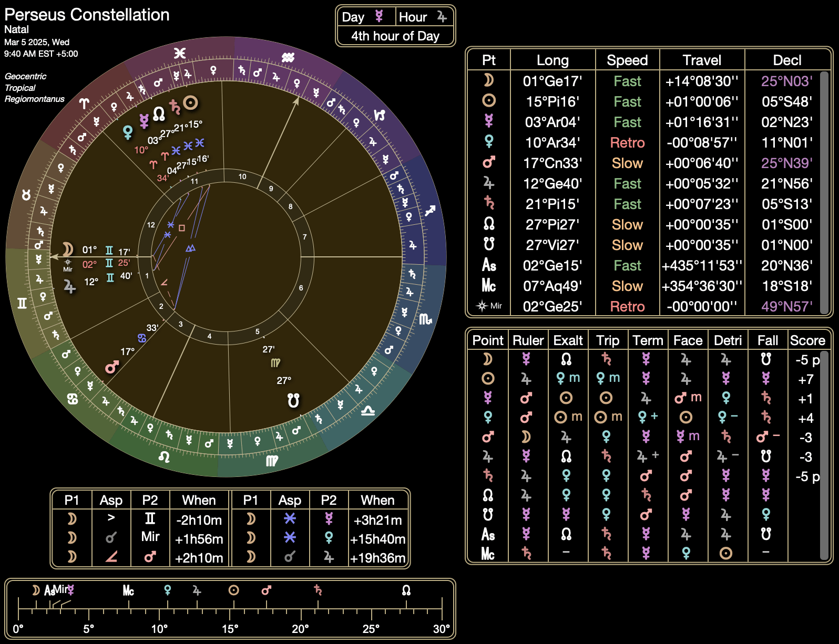Click the Speed column header
The height and width of the screenshot is (644, 839).
click(x=627, y=60)
